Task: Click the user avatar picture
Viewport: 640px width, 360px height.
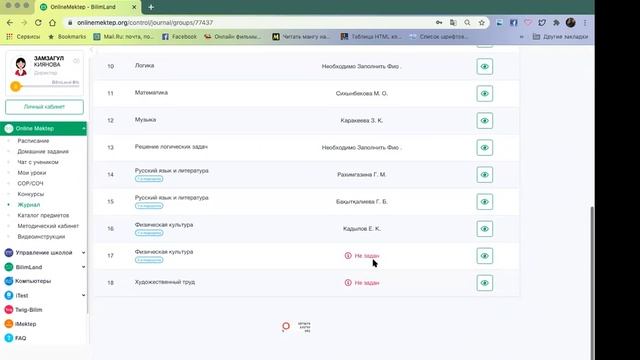Action: [20, 67]
